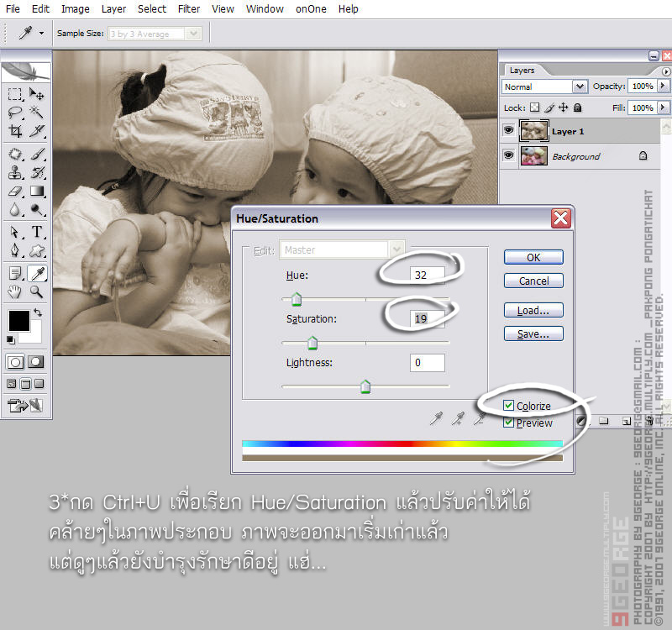Click the Lightness slider handle

365,386
